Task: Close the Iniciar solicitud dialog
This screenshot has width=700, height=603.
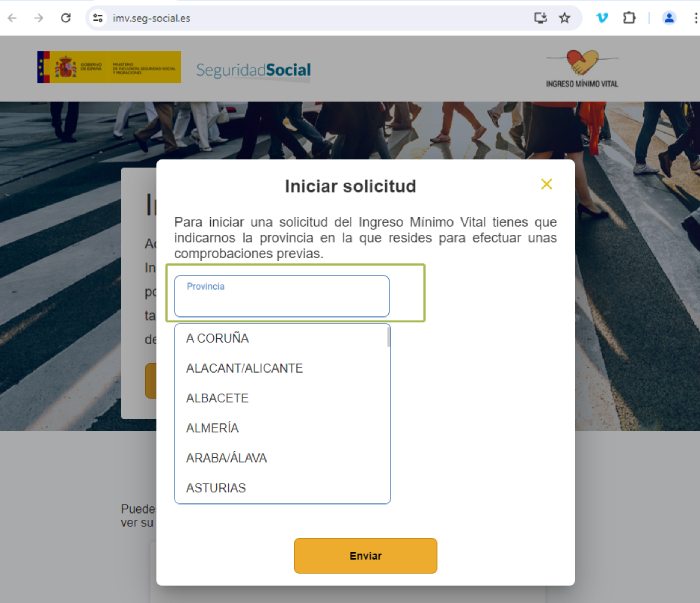Action: tap(546, 184)
